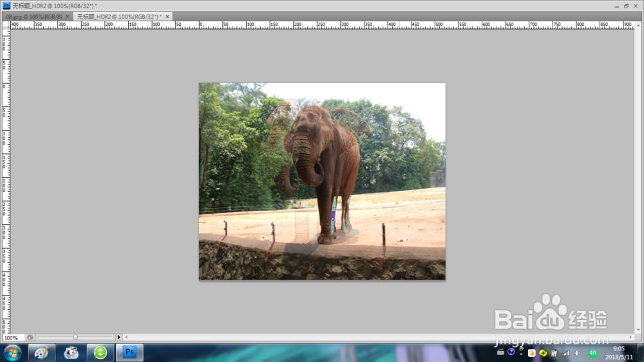
Task: Click the Ps icon in title bar
Action: (x=6, y=6)
